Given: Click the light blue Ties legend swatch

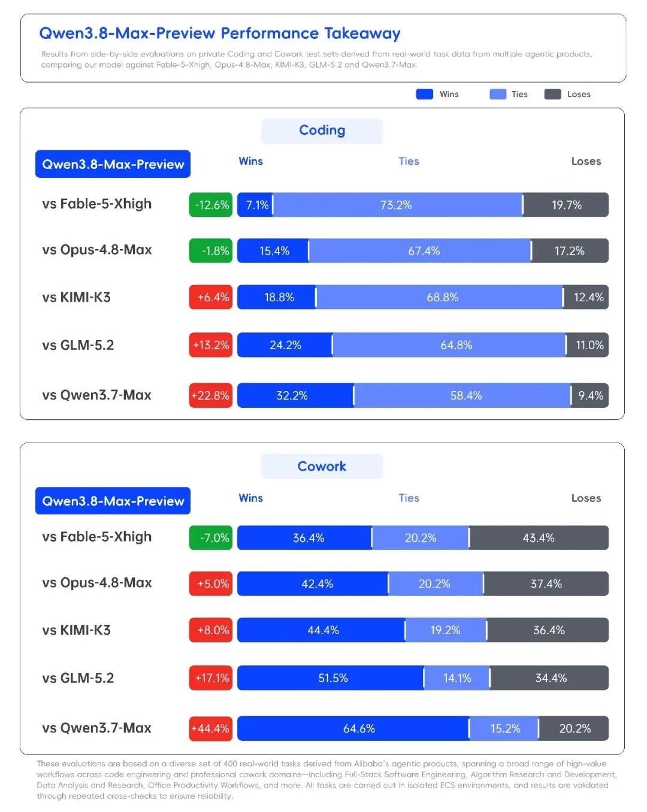Looking at the screenshot, I should [498, 94].
